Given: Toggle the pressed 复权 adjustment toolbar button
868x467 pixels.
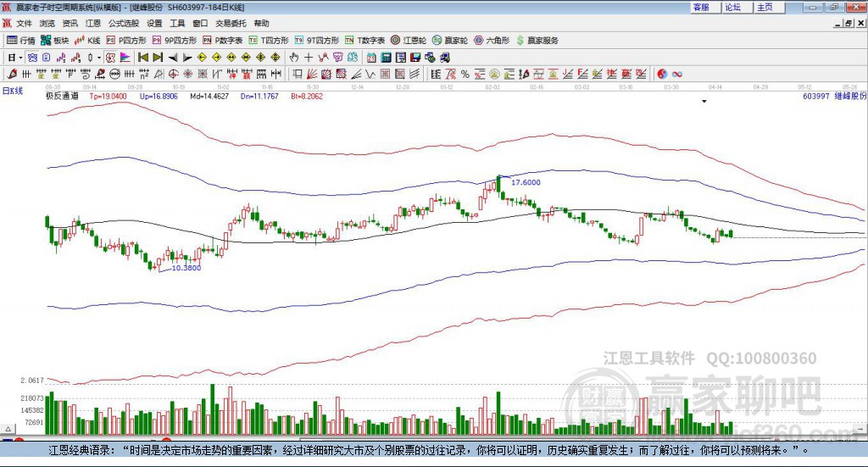Looking at the screenshot, I should click(x=111, y=58).
